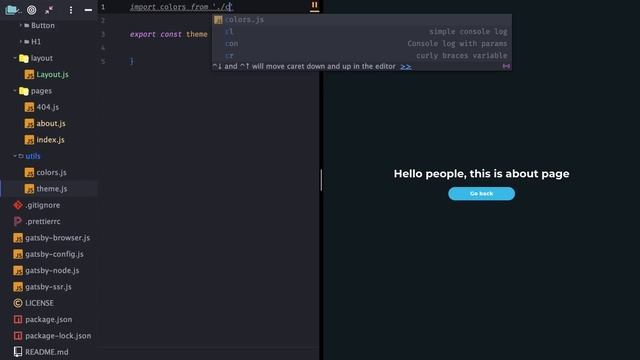640x360 pixels.
Task: Choose colors.js autocomplete suggestion
Action: [x=362, y=20]
